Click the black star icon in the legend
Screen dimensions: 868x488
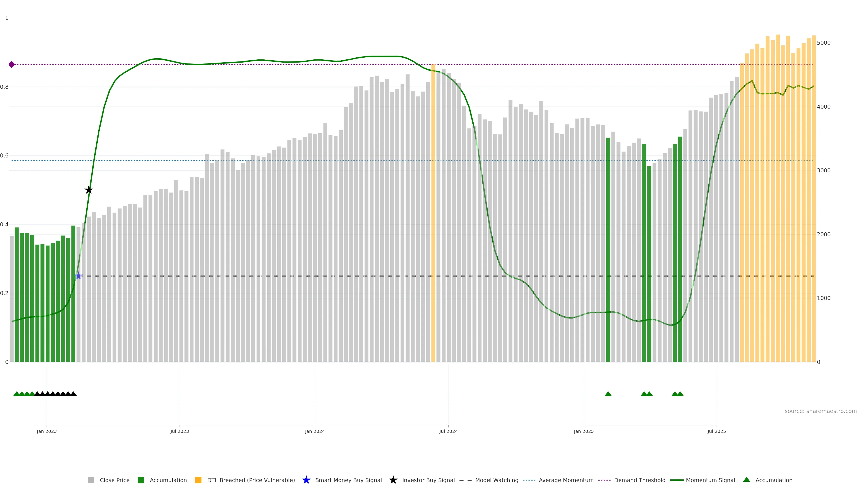(x=393, y=480)
